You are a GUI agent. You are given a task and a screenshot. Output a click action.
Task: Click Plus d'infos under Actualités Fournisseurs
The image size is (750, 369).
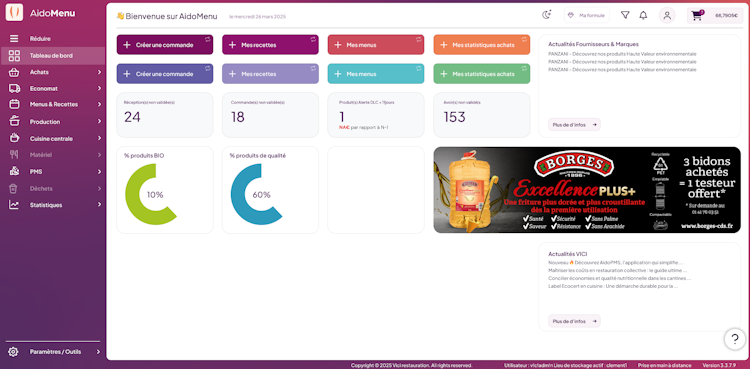coord(574,124)
